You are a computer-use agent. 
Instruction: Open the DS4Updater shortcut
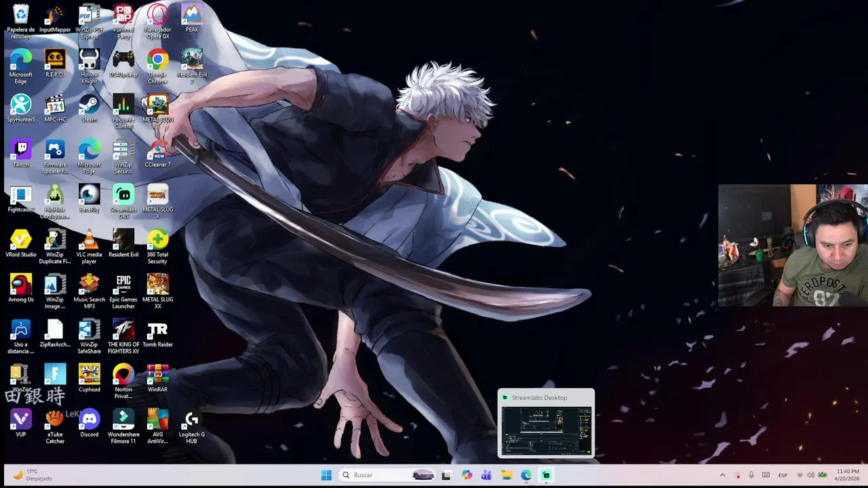(x=123, y=64)
